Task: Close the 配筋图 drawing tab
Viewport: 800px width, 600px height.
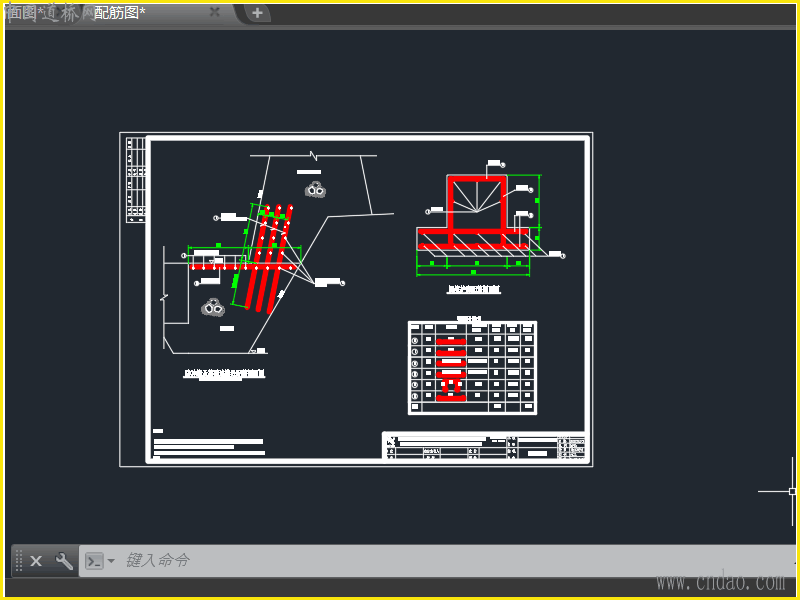Action: click(x=215, y=12)
